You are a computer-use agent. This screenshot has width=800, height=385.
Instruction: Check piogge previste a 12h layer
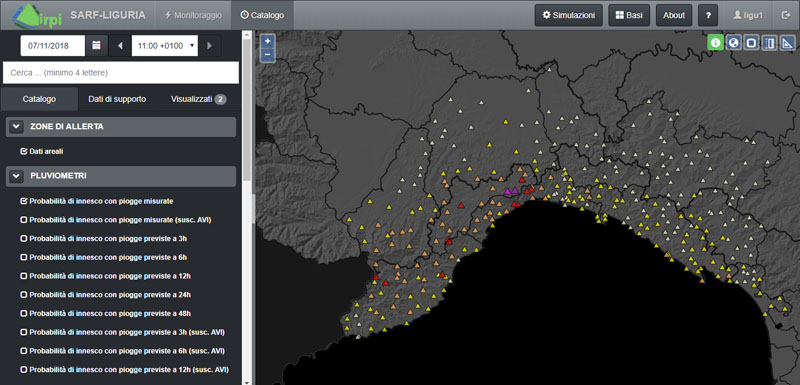(23, 276)
